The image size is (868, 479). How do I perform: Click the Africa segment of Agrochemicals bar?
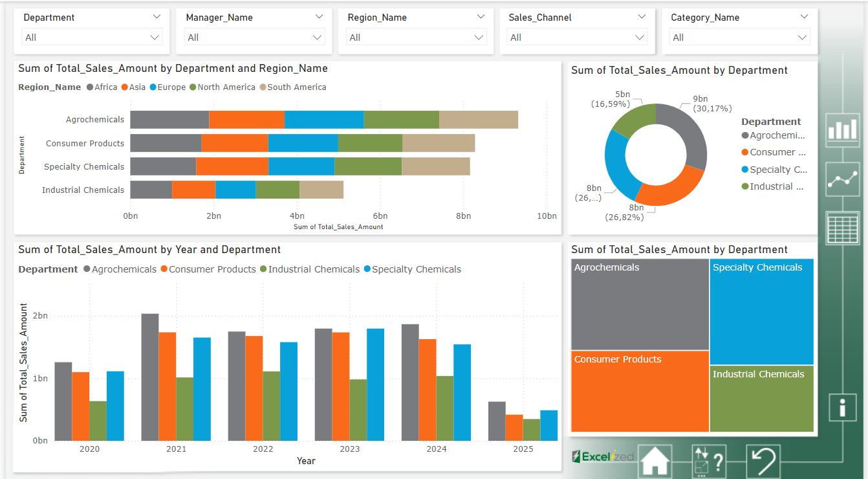click(169, 120)
